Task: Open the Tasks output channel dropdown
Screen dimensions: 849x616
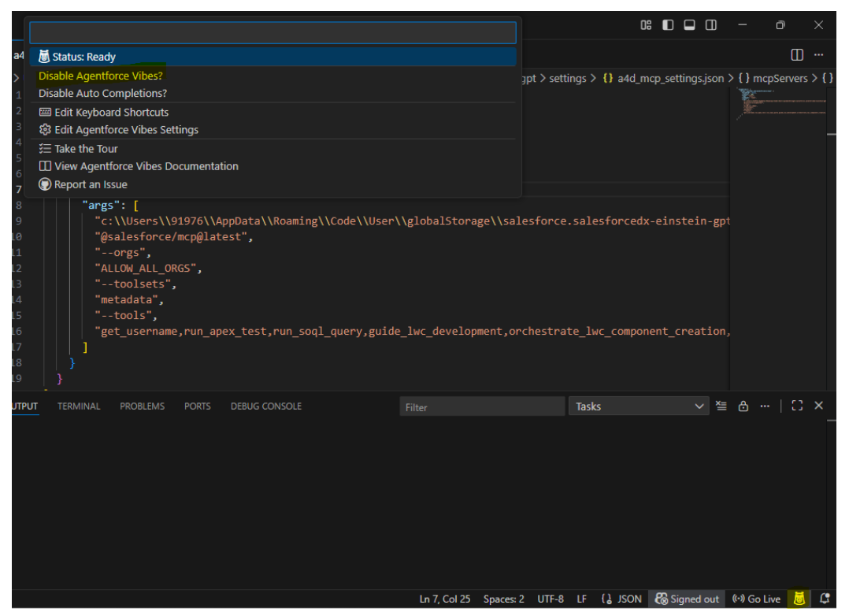Action: 639,406
